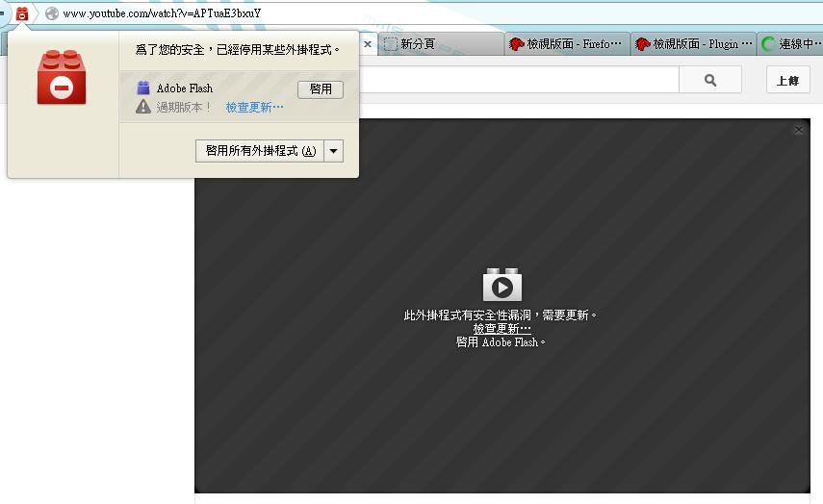Click the blue Adobe Flash plugin icon

(143, 88)
